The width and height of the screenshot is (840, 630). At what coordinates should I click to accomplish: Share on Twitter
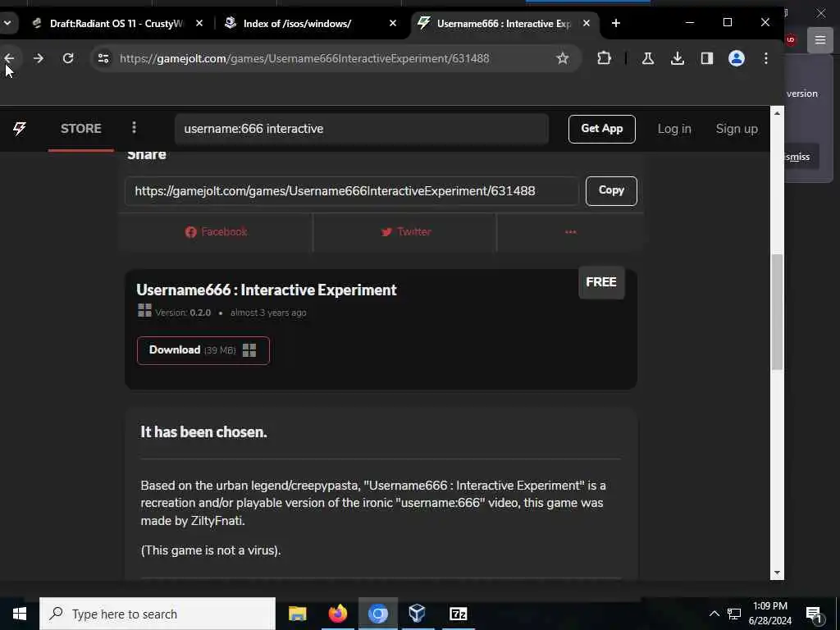(405, 232)
